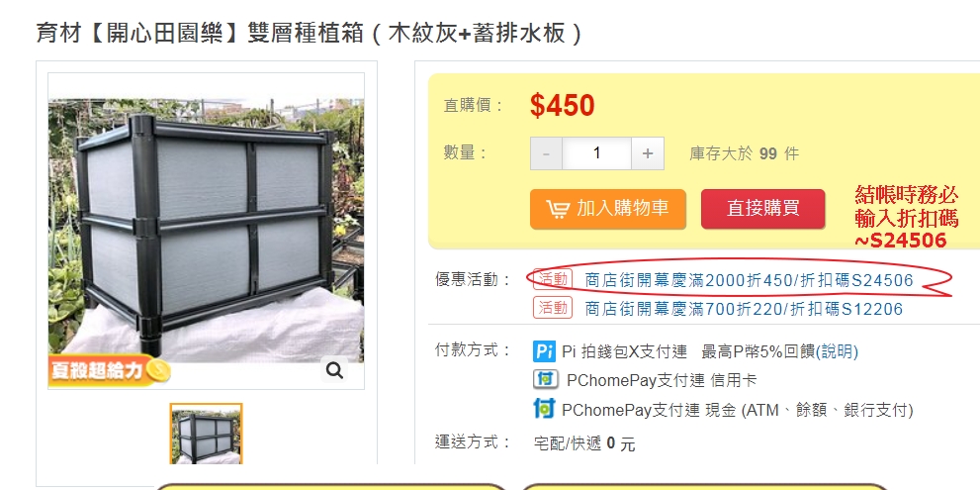Click the main planter box product image
The image size is (980, 490).
tap(207, 231)
